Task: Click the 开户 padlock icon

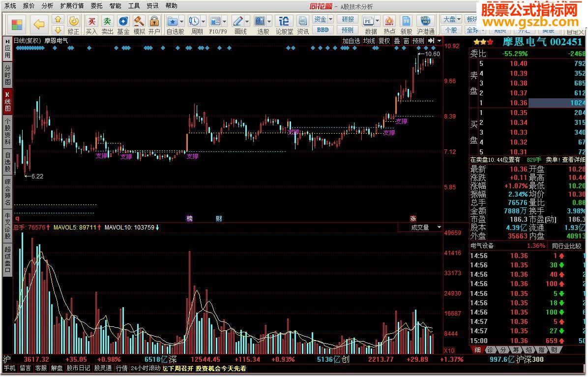Action: pos(154,21)
